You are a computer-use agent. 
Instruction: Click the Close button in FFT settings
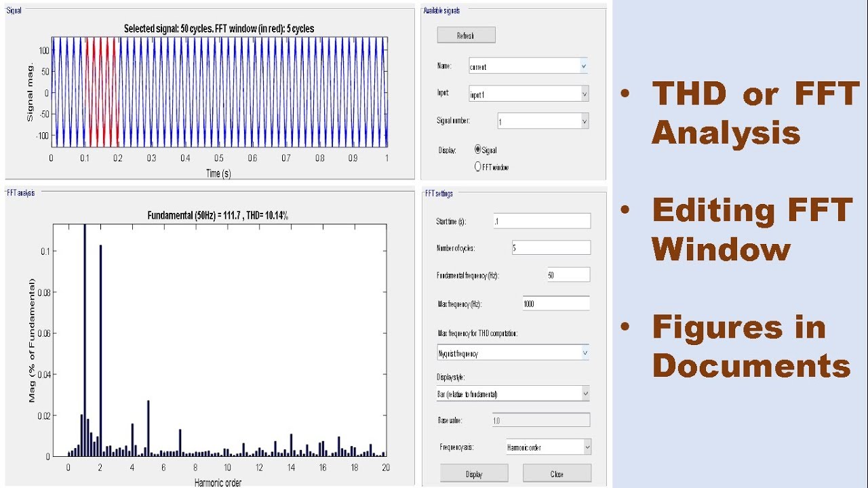tap(557, 474)
